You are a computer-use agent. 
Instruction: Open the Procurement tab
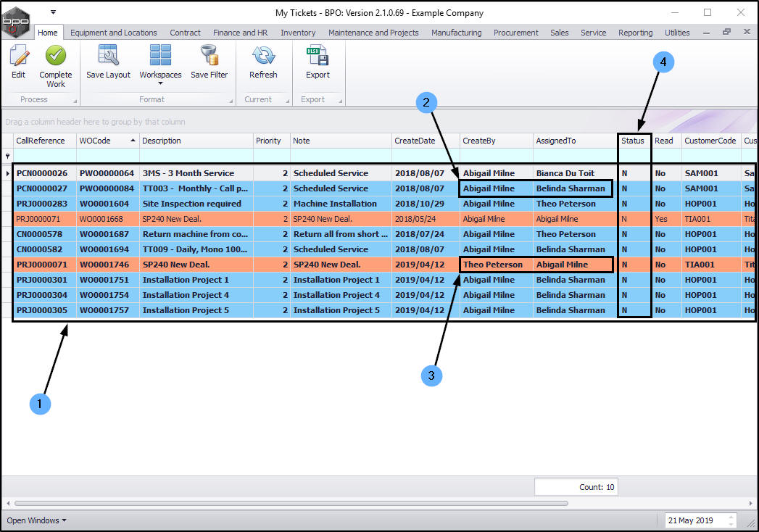pyautogui.click(x=516, y=33)
